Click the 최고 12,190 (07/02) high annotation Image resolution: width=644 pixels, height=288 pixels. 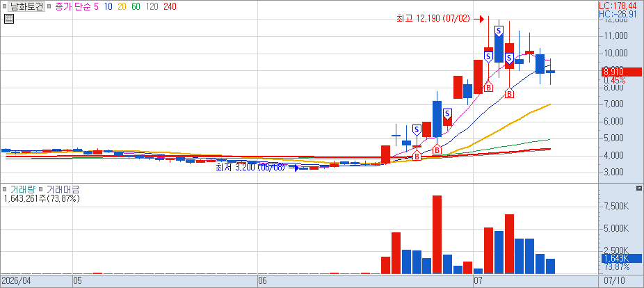pos(433,19)
